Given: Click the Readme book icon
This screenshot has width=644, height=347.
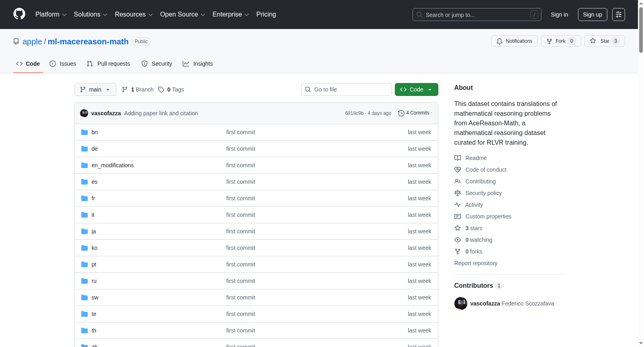Looking at the screenshot, I should coord(458,158).
